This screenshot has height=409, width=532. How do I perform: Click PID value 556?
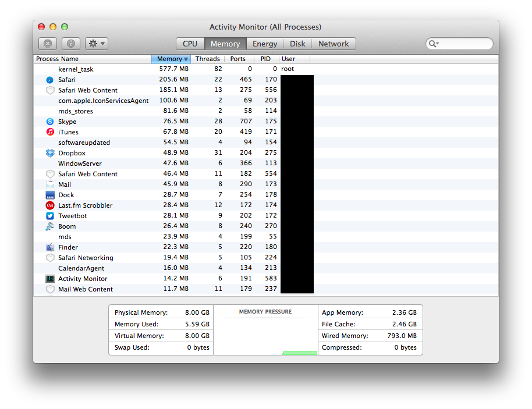click(271, 90)
